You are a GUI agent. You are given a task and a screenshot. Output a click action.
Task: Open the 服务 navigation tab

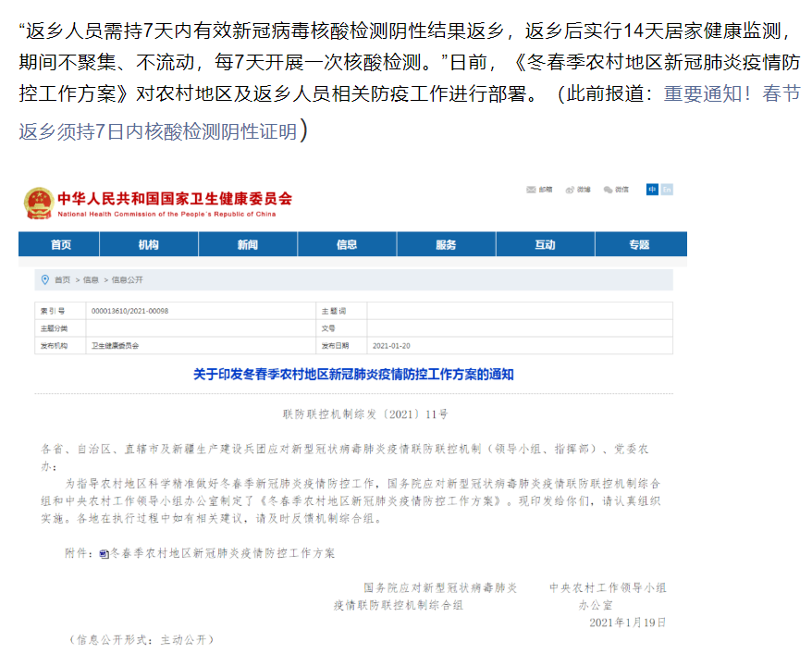click(446, 245)
